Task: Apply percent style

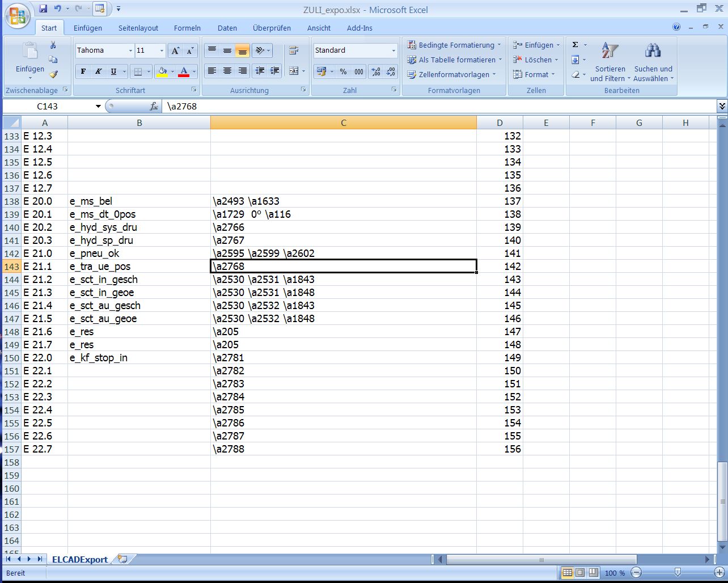Action: [344, 71]
